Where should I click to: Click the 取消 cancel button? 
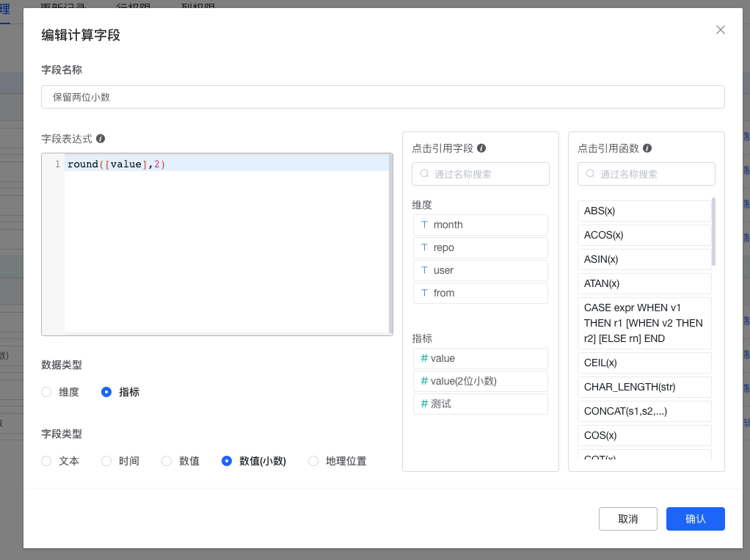coord(627,519)
